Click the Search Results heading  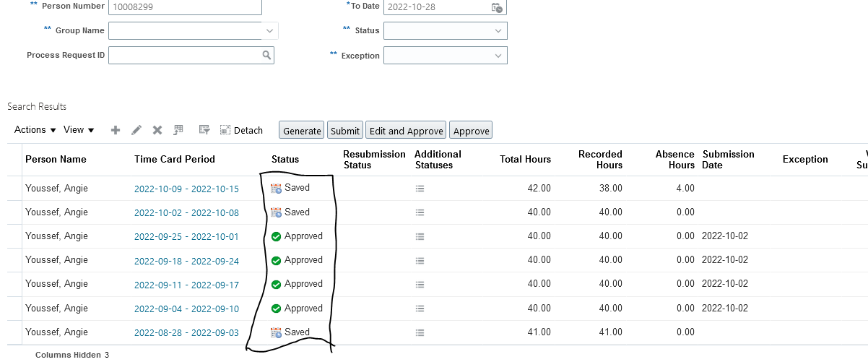pyautogui.click(x=37, y=106)
